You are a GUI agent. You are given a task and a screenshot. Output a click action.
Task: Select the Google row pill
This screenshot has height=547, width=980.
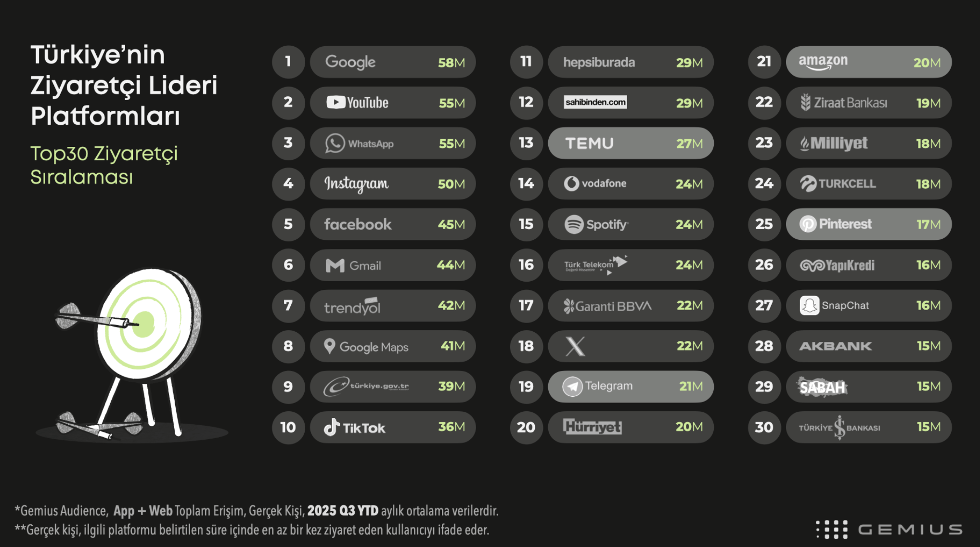pos(393,62)
